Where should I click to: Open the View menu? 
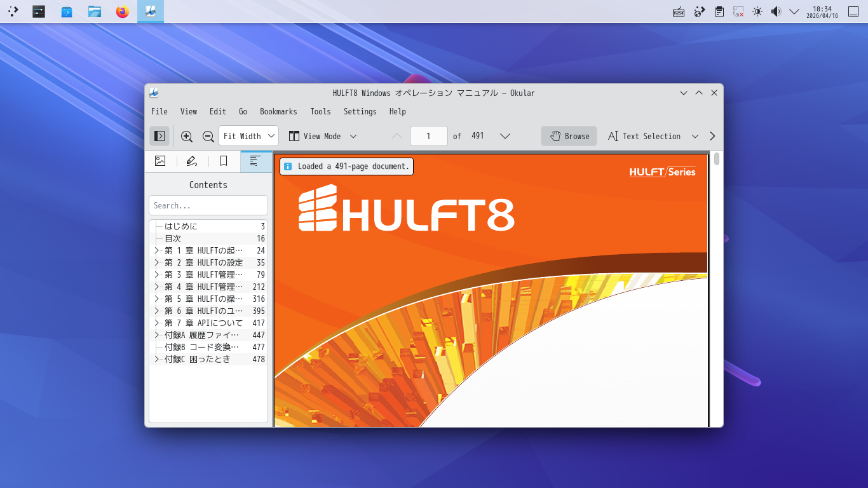189,111
